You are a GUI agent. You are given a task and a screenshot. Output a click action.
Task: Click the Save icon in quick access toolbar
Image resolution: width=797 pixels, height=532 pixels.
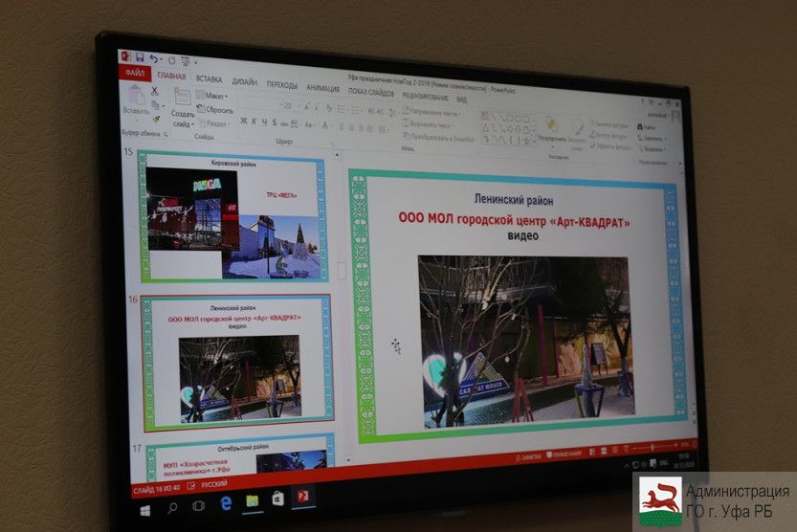pos(140,58)
